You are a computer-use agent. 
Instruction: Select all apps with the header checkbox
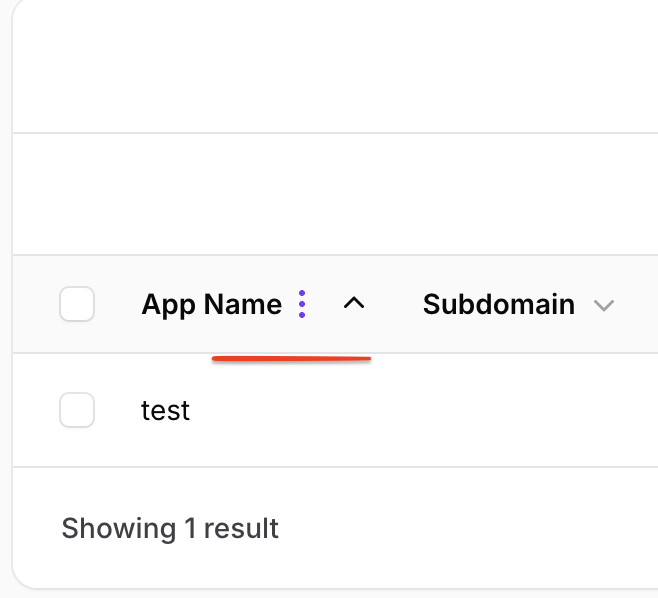tap(77, 304)
